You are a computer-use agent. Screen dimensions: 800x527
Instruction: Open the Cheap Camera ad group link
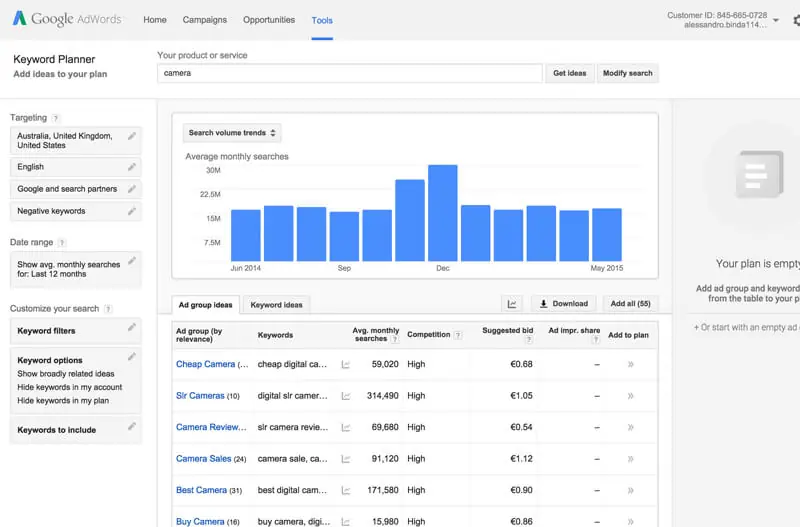[206, 364]
